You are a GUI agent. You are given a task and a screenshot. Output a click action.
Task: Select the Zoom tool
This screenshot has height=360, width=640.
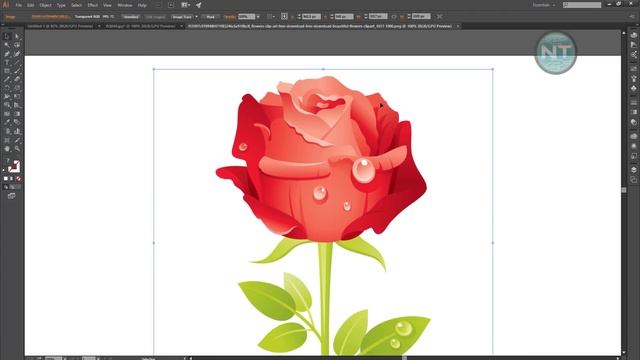(17, 149)
